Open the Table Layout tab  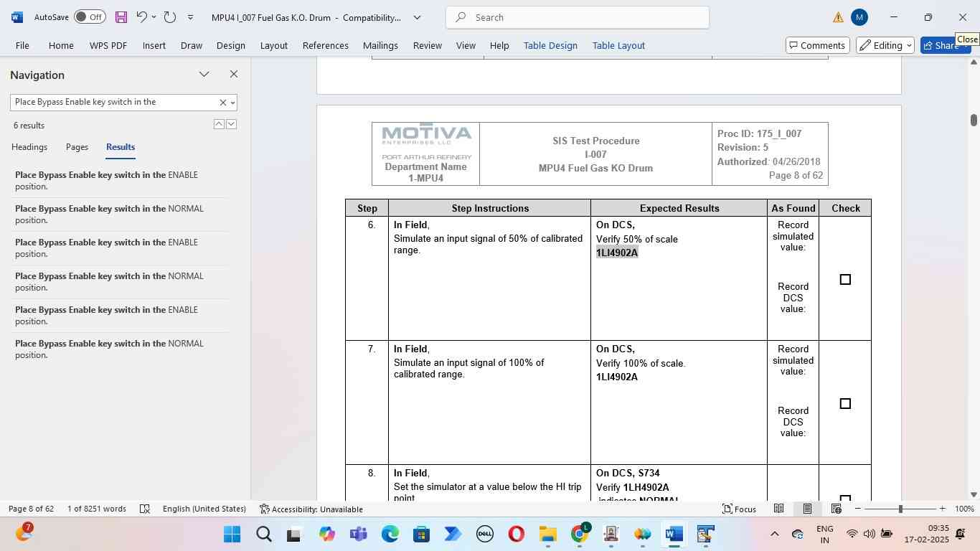pos(618,45)
